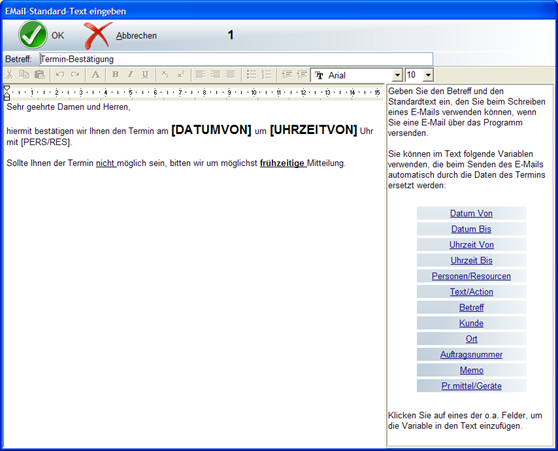
Task: Insert the Datum Bis variable
Action: (471, 229)
